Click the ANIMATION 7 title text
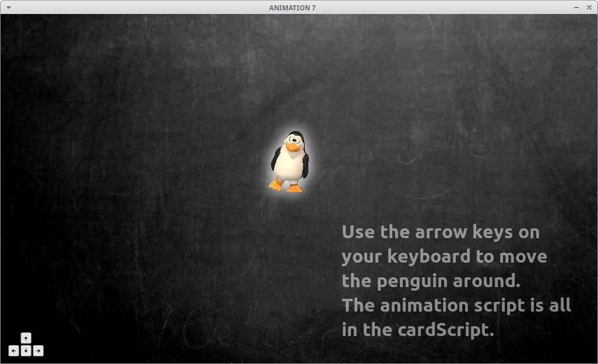598x364 pixels. (x=293, y=8)
